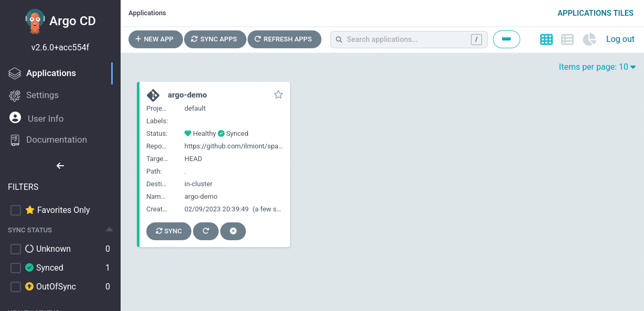Switch to the list view icon
This screenshot has width=644, height=311.
tap(567, 39)
